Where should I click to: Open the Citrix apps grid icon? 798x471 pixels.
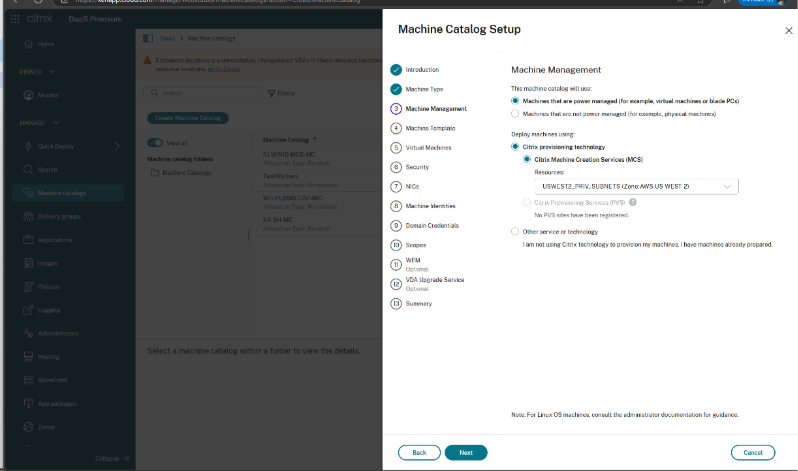point(15,19)
